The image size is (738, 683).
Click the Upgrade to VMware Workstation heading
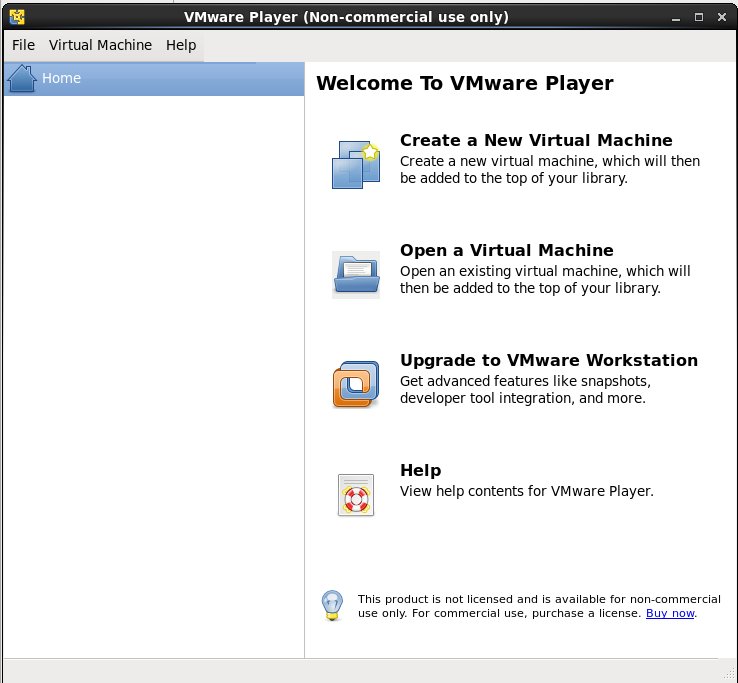click(x=549, y=360)
